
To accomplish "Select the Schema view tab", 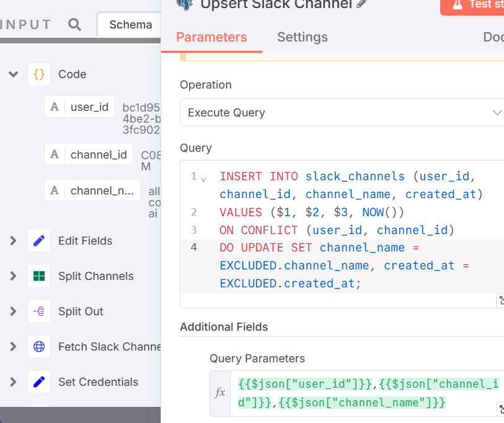I will [x=130, y=25].
